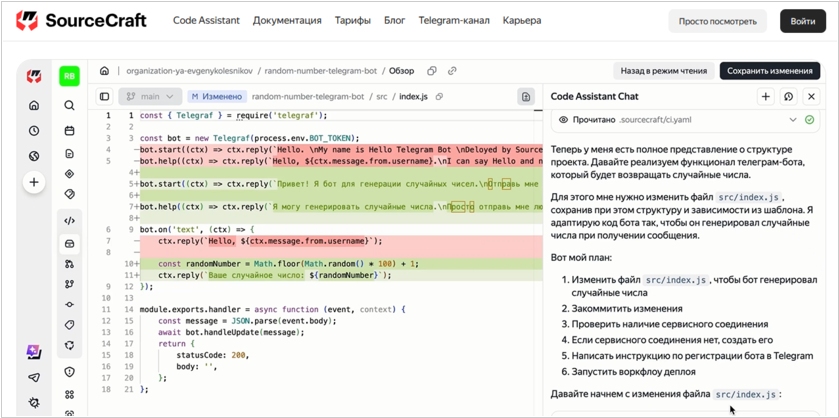Viewport: 839px width, 418px height.
Task: Open chat history icon in Code Assistant
Action: pyautogui.click(x=788, y=97)
